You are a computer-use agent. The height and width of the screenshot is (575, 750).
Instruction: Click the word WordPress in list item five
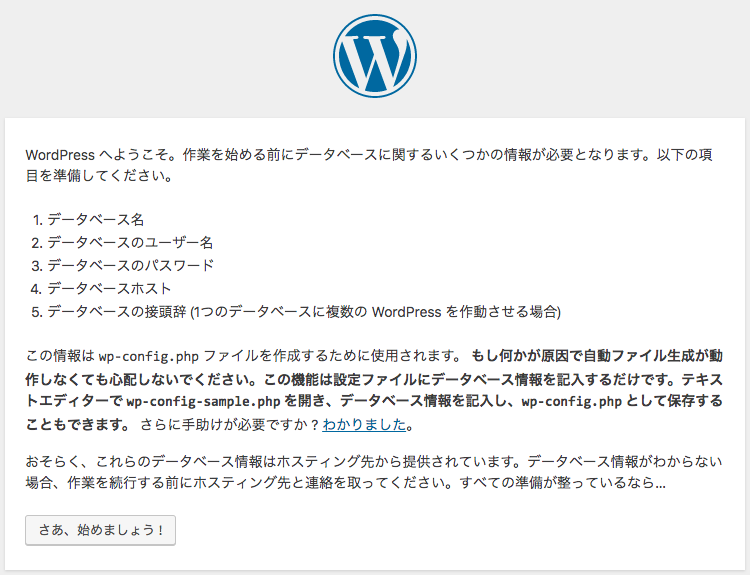[x=407, y=312]
